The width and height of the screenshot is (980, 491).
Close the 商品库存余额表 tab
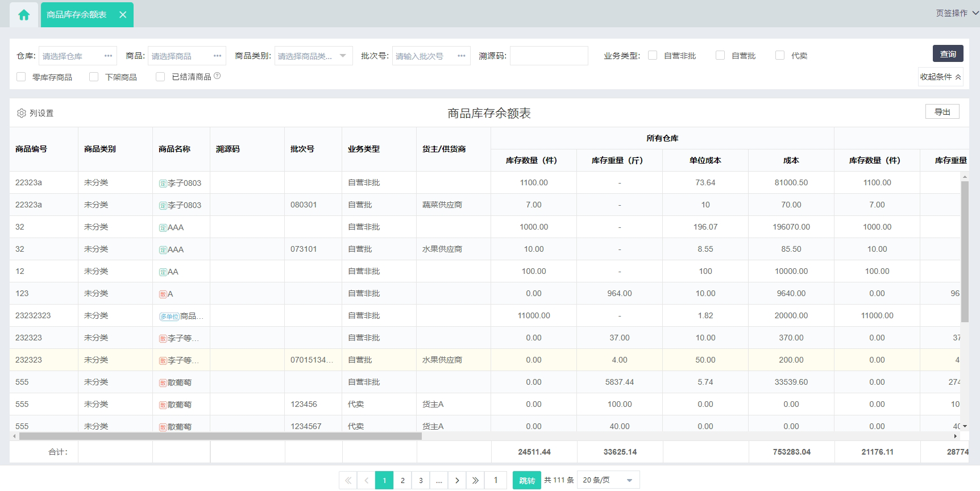tap(123, 15)
